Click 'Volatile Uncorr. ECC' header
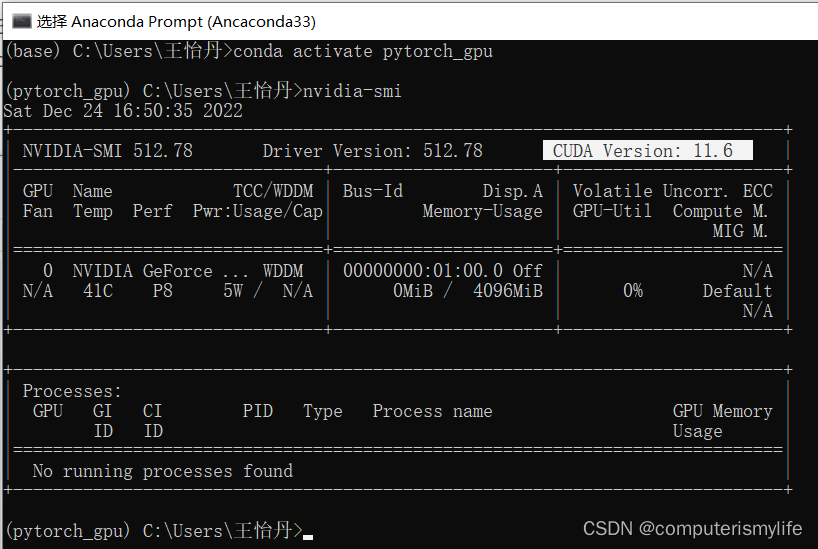This screenshot has width=818, height=549. [672, 191]
